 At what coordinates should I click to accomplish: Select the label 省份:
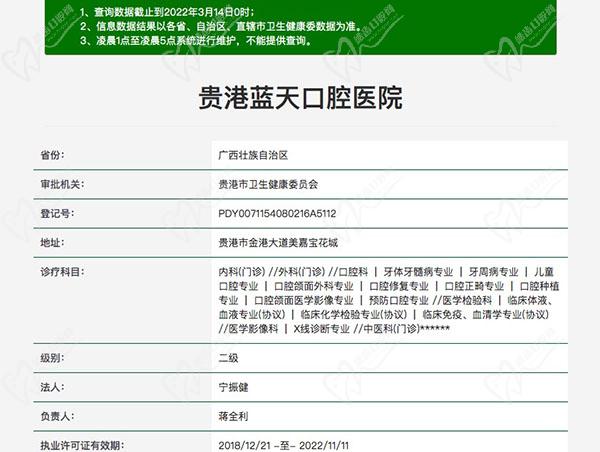pos(52,155)
